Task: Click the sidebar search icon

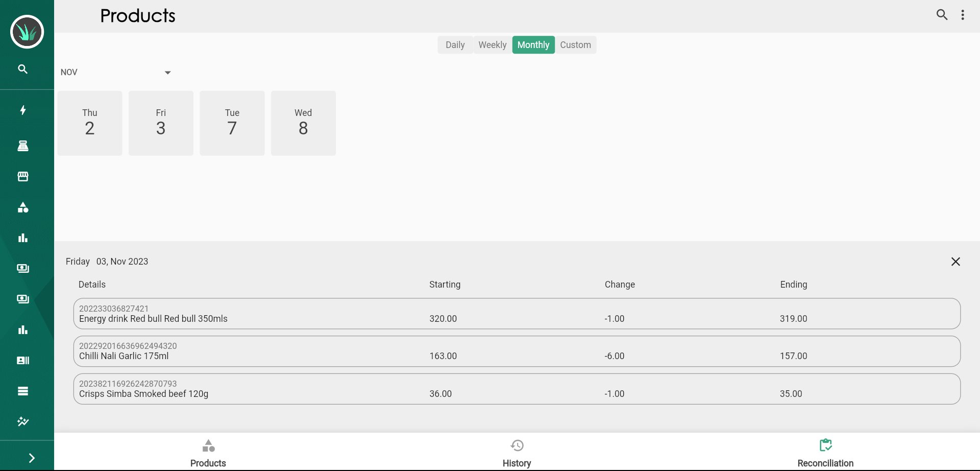Action: pos(23,69)
